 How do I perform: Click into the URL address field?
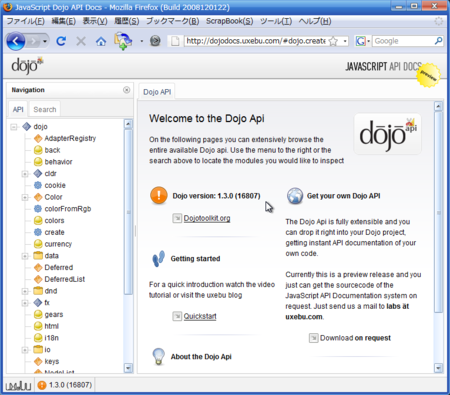(256, 41)
